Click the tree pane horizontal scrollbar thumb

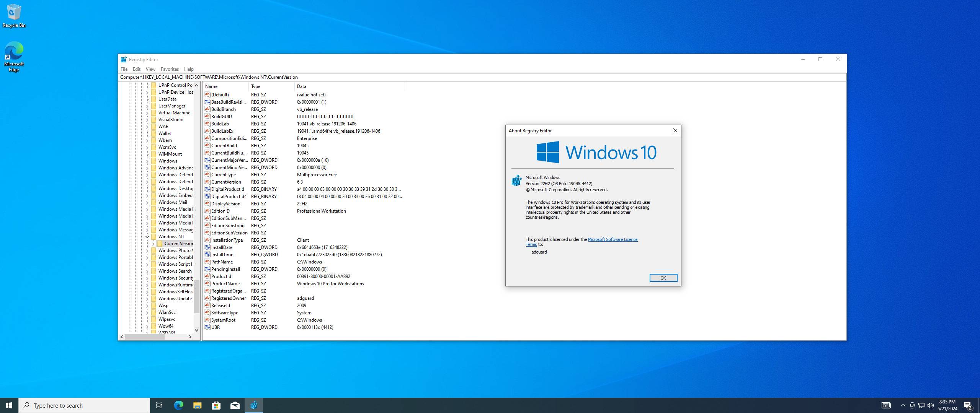[x=145, y=337]
